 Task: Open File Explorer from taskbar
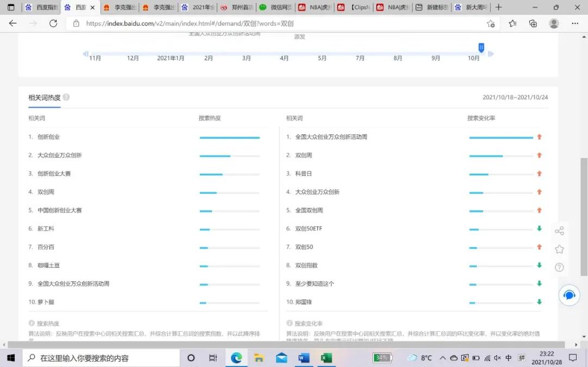coord(259,358)
